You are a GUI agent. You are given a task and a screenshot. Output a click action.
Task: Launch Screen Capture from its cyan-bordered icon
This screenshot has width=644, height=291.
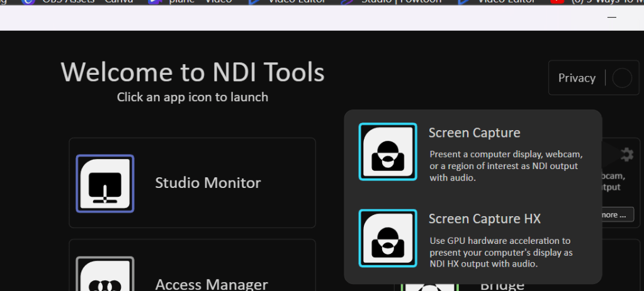pos(388,151)
